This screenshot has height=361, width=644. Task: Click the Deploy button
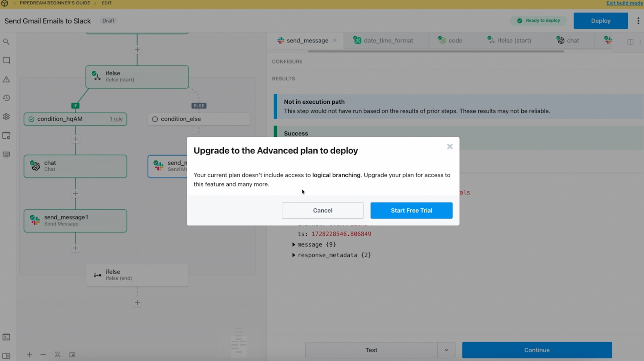coord(601,21)
